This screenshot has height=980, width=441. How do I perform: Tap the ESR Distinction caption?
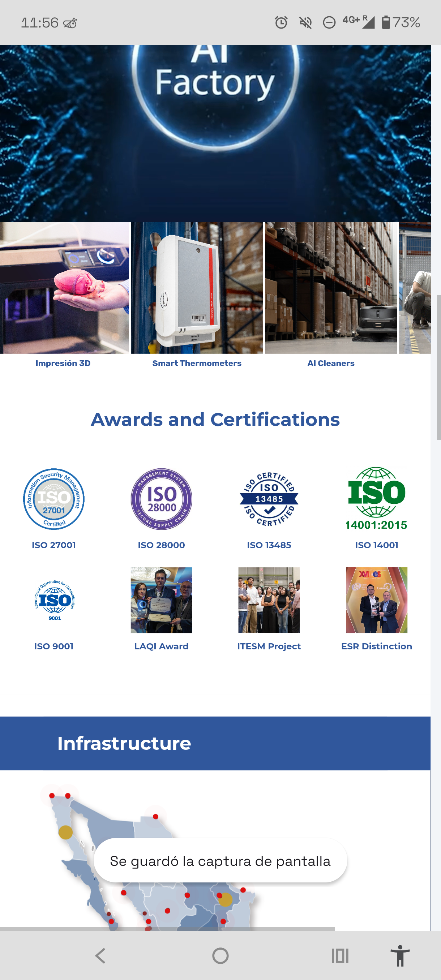pyautogui.click(x=377, y=646)
